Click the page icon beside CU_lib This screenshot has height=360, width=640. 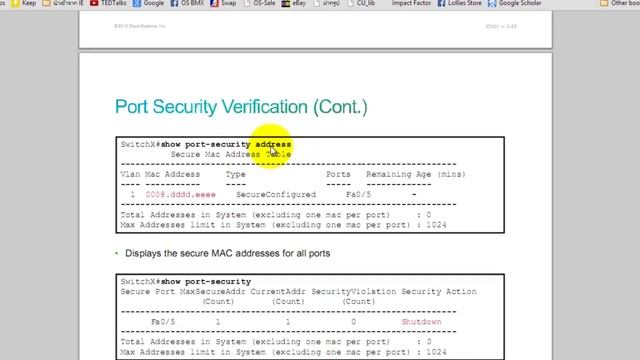tap(351, 3)
